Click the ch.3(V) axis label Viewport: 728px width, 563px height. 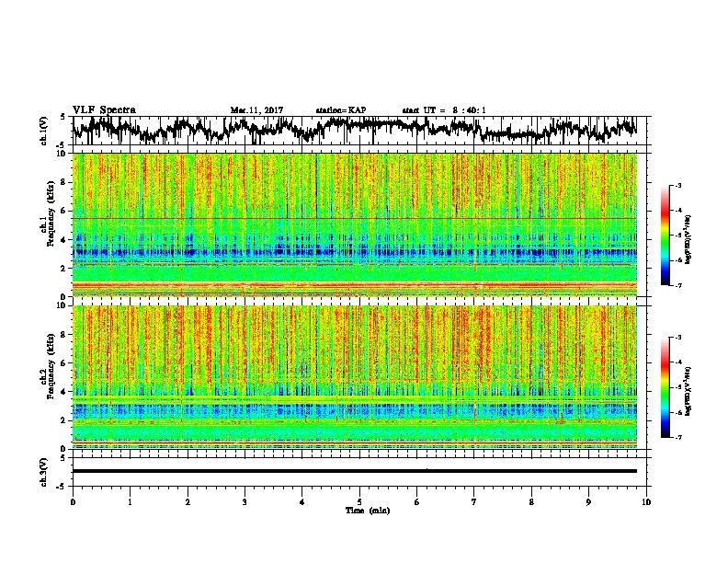pos(44,472)
